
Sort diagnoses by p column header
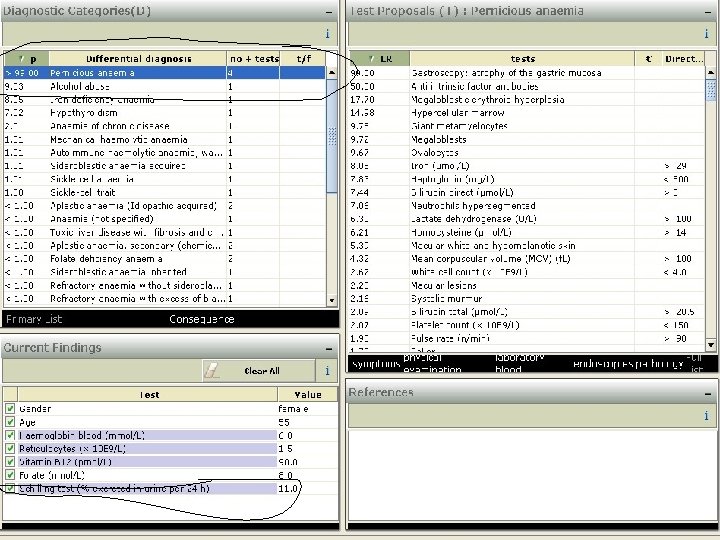tap(26, 59)
